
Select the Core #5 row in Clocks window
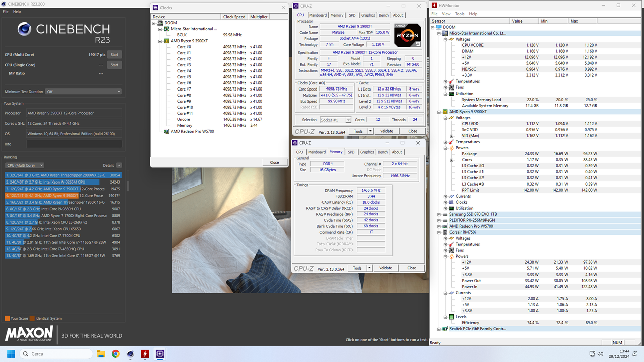point(219,77)
